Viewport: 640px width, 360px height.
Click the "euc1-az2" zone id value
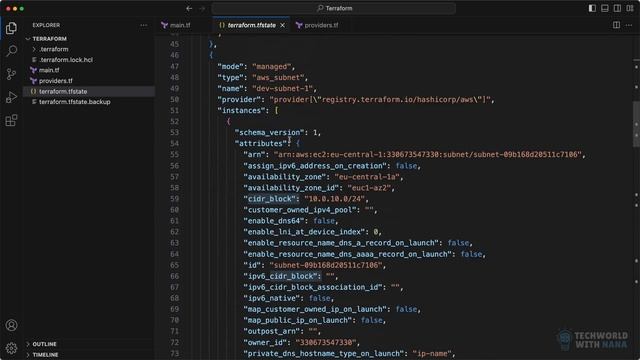tap(369, 188)
